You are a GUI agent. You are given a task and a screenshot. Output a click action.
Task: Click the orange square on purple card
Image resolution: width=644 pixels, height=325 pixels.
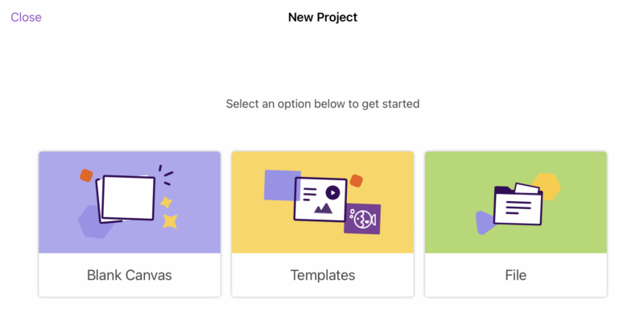point(86,175)
